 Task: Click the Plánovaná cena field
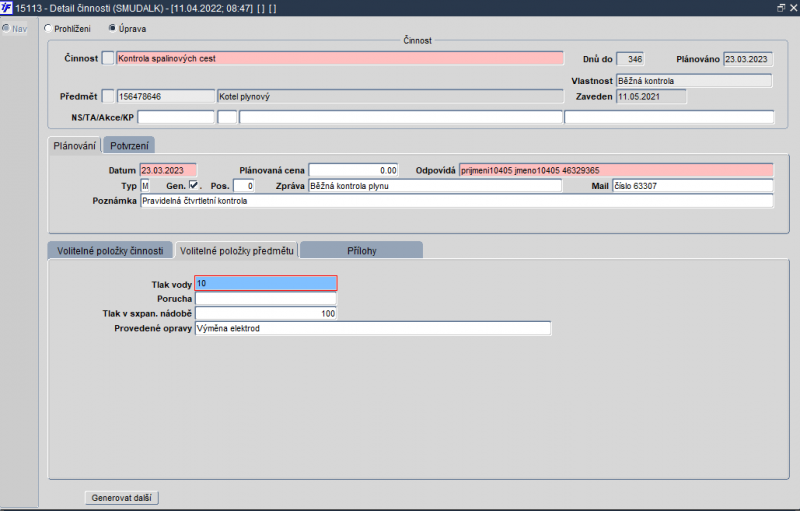tap(353, 170)
